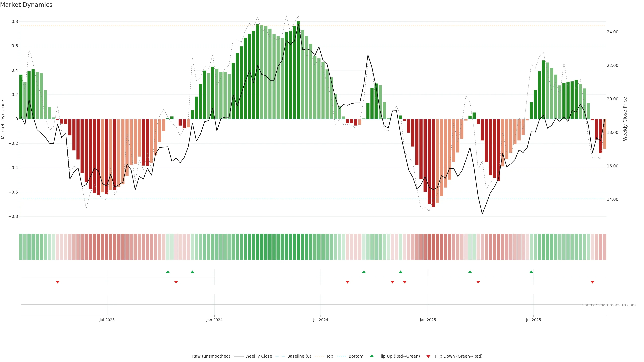This screenshot has height=362, width=644.
Task: Click the Weekly Close Price axis title
Action: coord(625,119)
